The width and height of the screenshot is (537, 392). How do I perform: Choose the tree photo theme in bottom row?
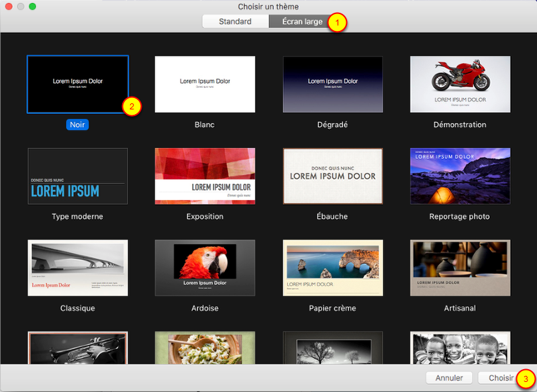pos(333,348)
